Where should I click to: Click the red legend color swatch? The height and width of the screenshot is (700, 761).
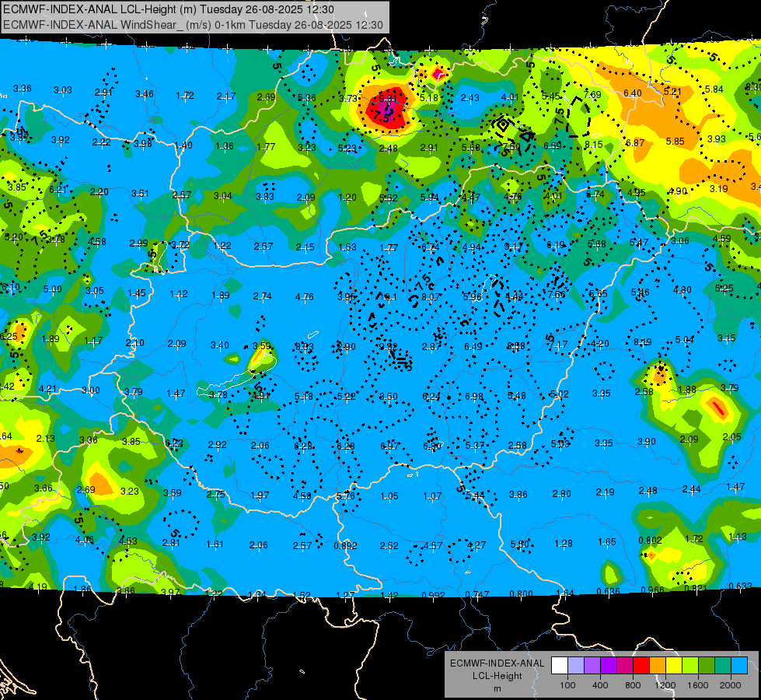click(641, 666)
